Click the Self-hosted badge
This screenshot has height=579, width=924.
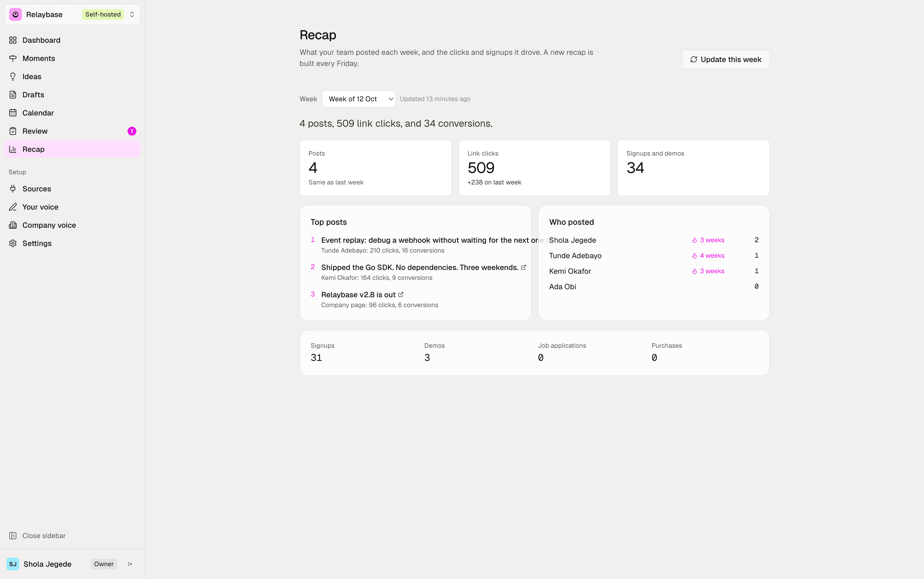point(103,14)
